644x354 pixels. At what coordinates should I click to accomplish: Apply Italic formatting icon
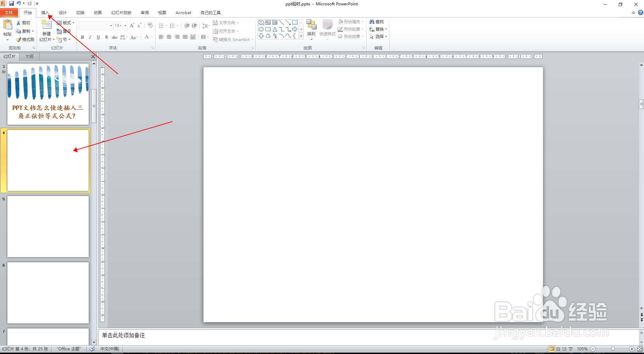pos(90,37)
